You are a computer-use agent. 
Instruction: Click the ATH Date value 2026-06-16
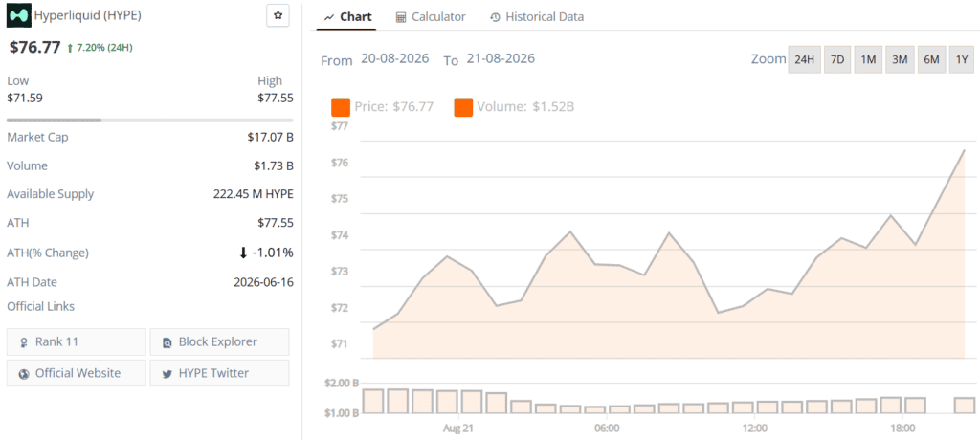(x=263, y=282)
